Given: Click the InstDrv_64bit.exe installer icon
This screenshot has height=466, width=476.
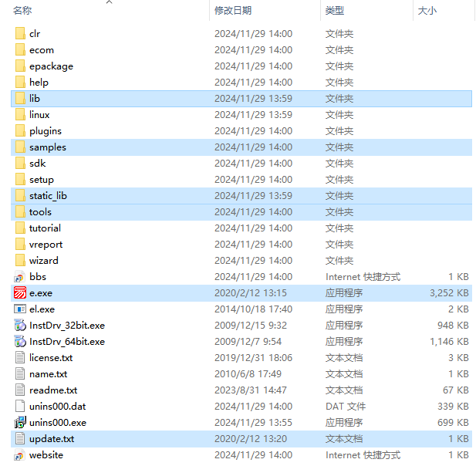Looking at the screenshot, I should tap(20, 342).
